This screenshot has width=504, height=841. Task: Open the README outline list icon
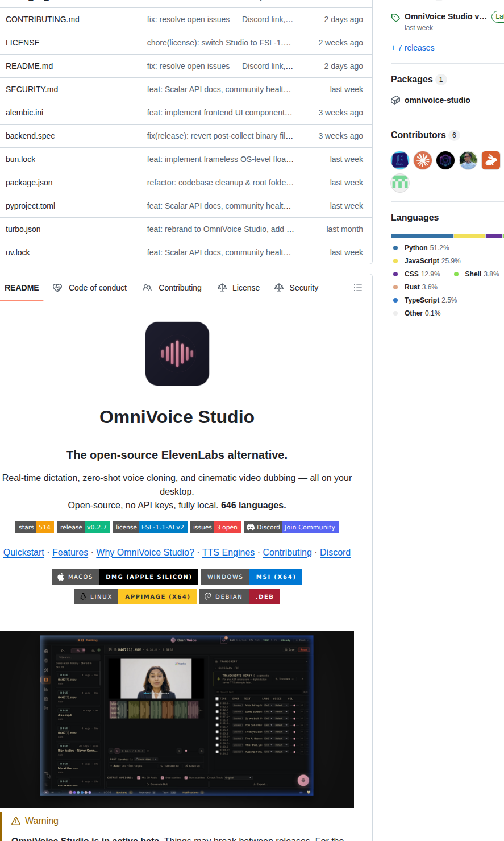point(358,288)
